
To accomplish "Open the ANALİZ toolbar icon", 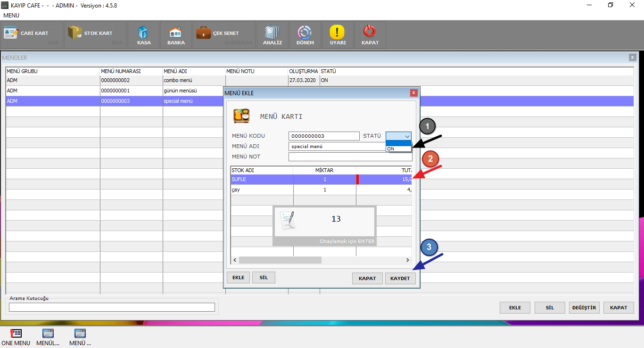I will [272, 32].
